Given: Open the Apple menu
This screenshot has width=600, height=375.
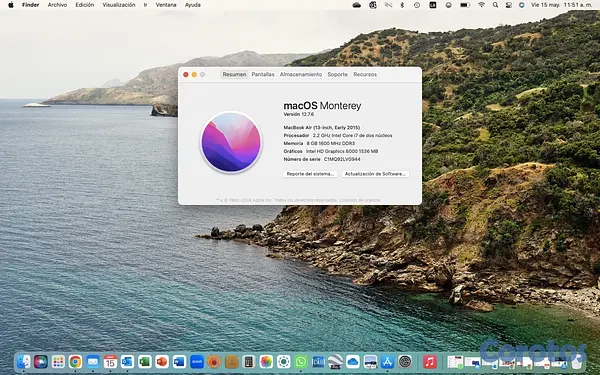Looking at the screenshot, I should tap(11, 5).
